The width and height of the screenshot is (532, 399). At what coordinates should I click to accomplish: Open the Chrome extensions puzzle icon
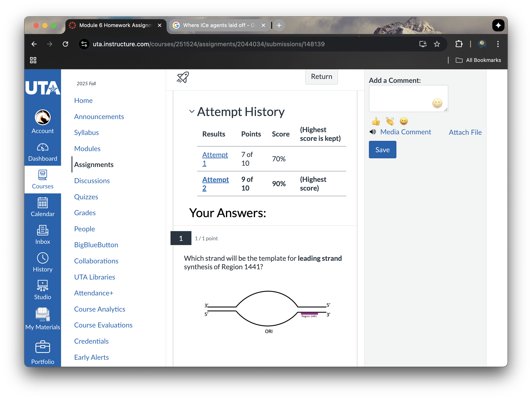(x=459, y=44)
